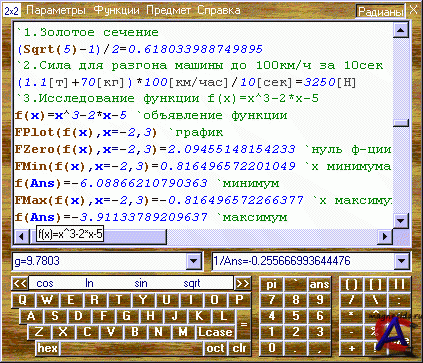Click the vertical scrollbar down arrow
This screenshot has height=363, width=423.
(x=400, y=220)
